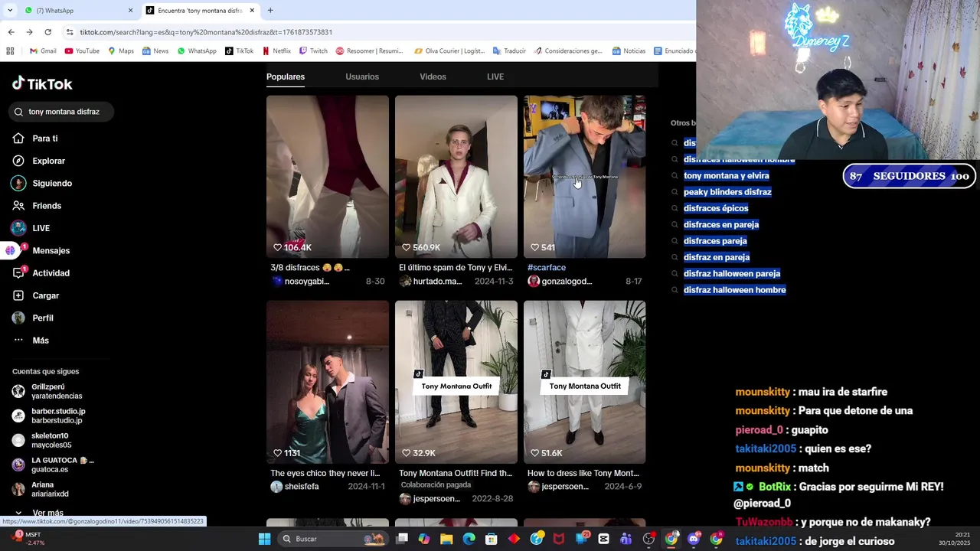The image size is (980, 551).
Task: Search suggestion disfraces épicos
Action: click(716, 208)
